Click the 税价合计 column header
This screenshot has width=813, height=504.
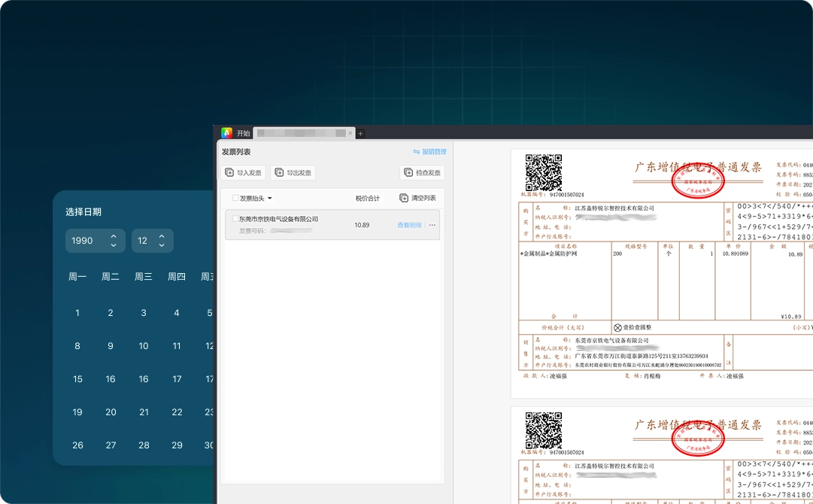point(367,198)
